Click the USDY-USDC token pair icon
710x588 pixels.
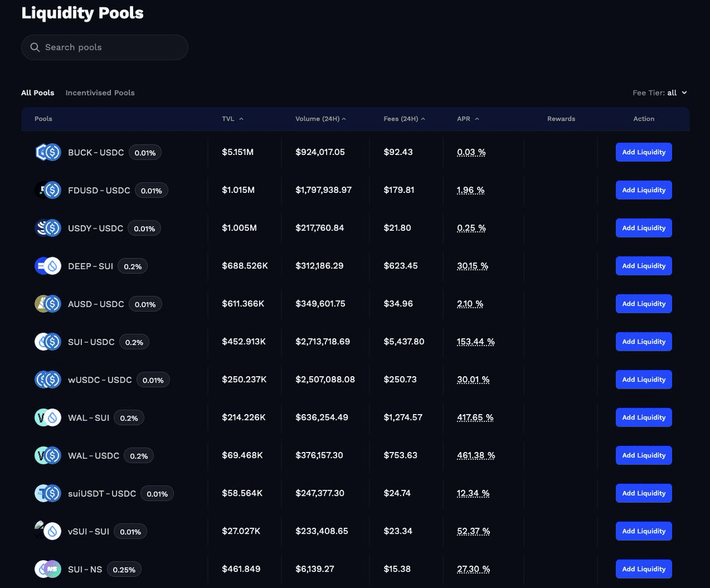pyautogui.click(x=48, y=228)
